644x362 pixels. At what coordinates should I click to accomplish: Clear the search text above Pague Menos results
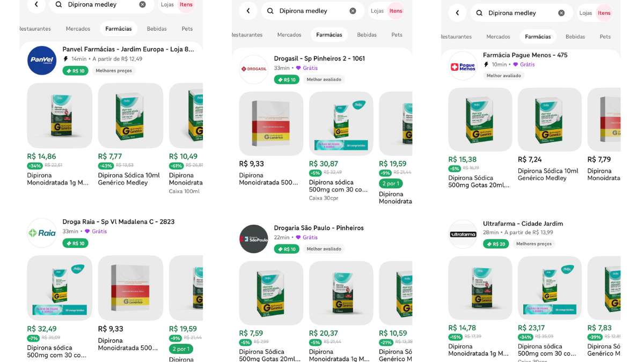point(561,13)
